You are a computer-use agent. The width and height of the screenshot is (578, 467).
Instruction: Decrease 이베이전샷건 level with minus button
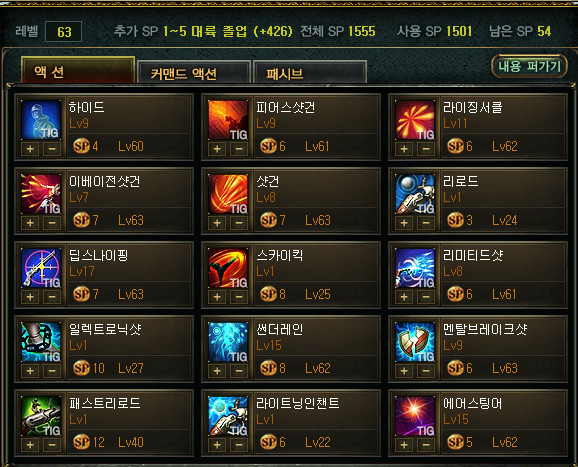point(52,223)
